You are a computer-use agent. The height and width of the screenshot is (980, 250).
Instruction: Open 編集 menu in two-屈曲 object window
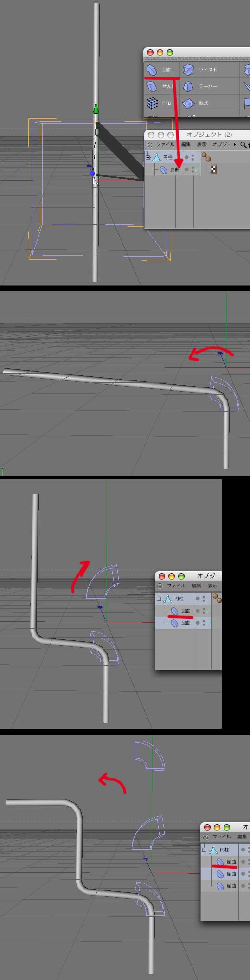tap(197, 586)
